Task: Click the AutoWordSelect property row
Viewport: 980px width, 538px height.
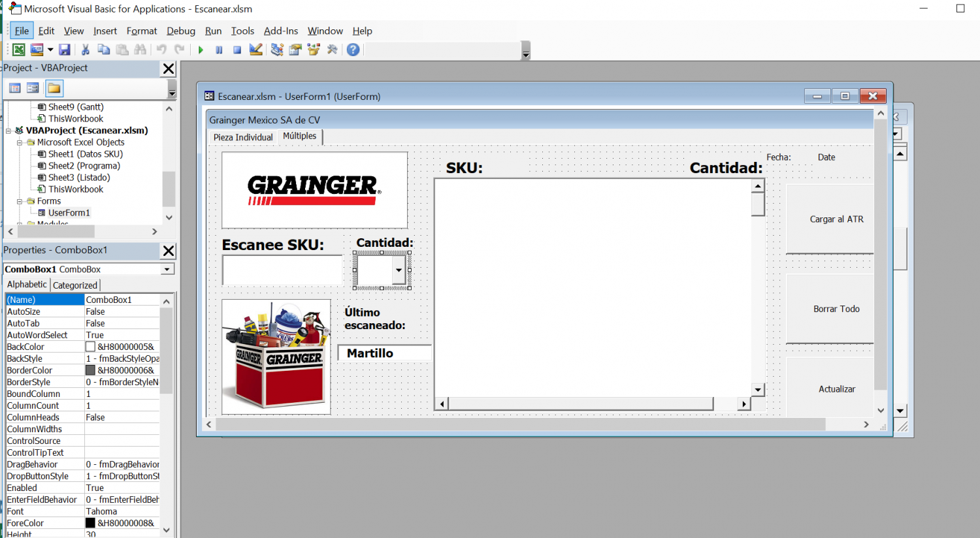Action: point(83,335)
